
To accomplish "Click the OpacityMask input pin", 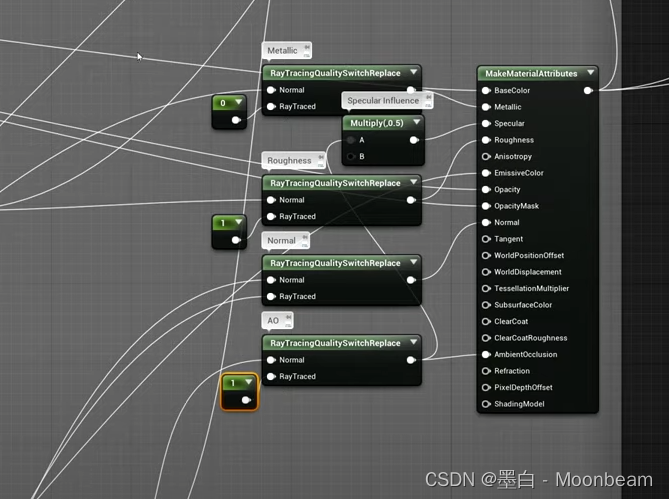I will [x=486, y=206].
